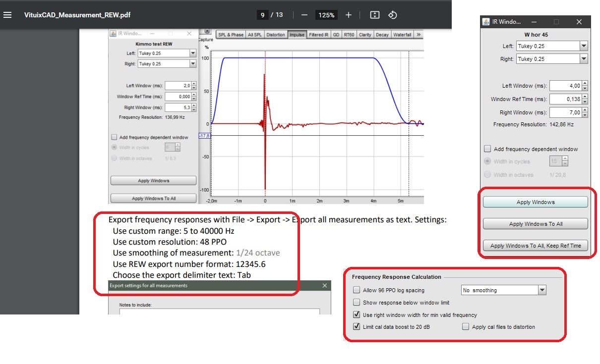Close Export settings for all measurements dialog

coord(325,286)
